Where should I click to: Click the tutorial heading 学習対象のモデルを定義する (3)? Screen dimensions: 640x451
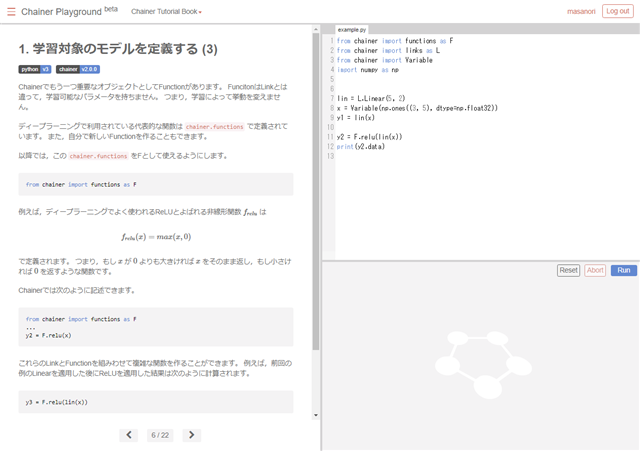(x=118, y=49)
